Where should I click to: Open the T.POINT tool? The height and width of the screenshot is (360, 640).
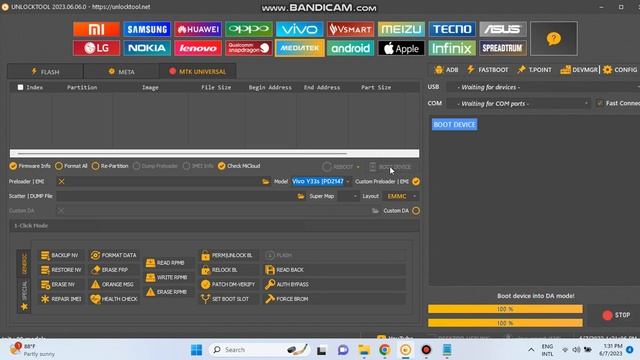point(534,70)
